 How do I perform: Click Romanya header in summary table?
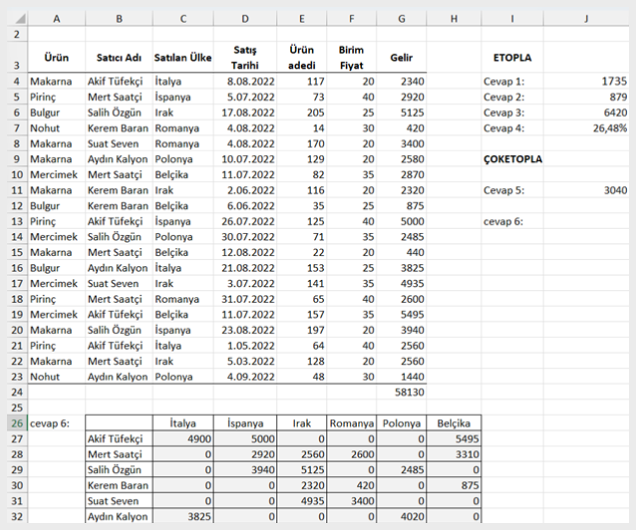pos(351,423)
